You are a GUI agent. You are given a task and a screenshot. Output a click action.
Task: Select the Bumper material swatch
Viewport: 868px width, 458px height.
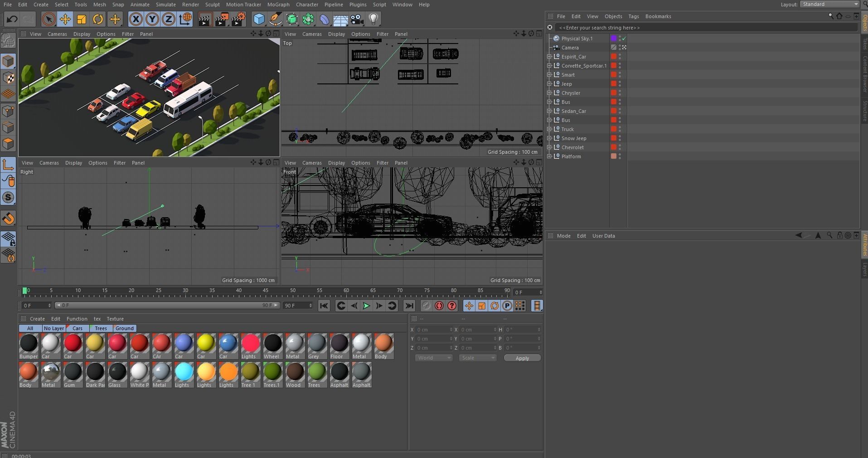29,346
